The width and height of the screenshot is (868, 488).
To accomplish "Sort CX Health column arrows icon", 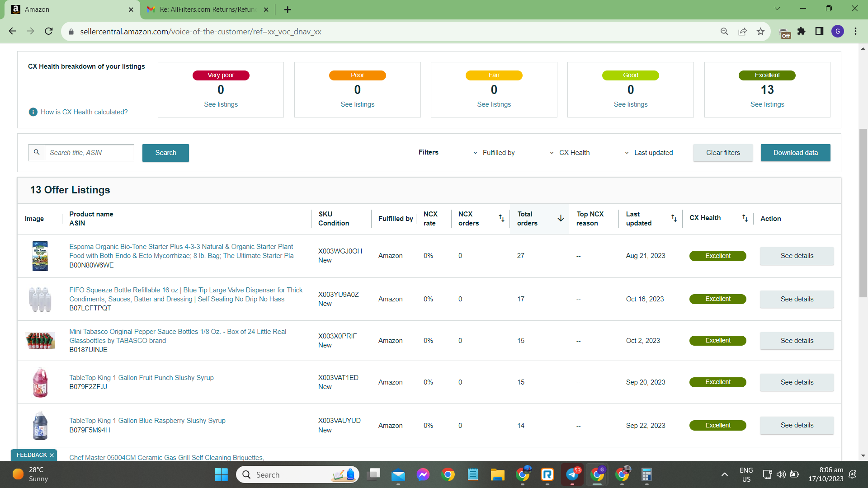I will coord(745,218).
